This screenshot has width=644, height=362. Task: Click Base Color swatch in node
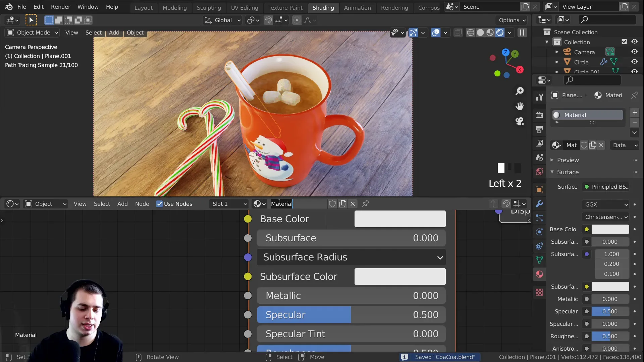pos(400,219)
